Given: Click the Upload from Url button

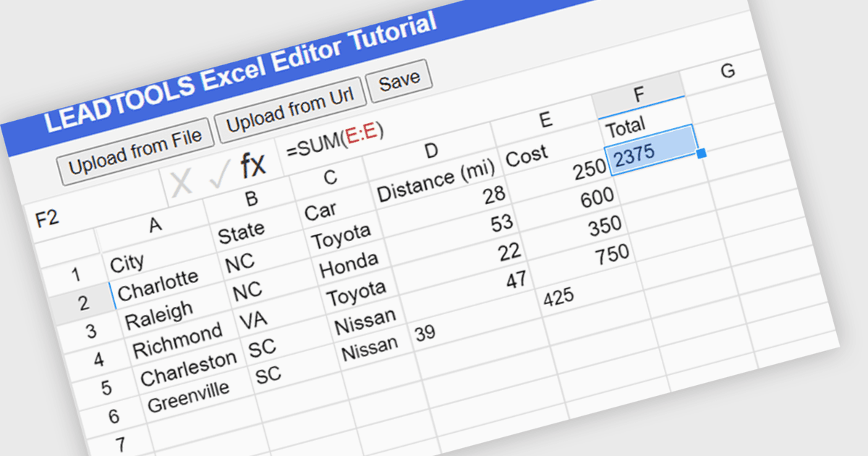Looking at the screenshot, I should click(289, 111).
